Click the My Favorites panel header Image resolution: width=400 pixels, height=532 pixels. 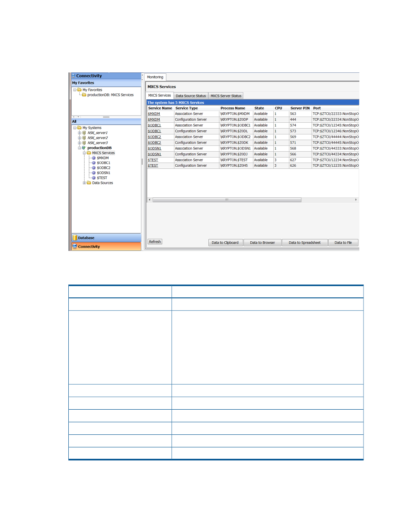(106, 83)
